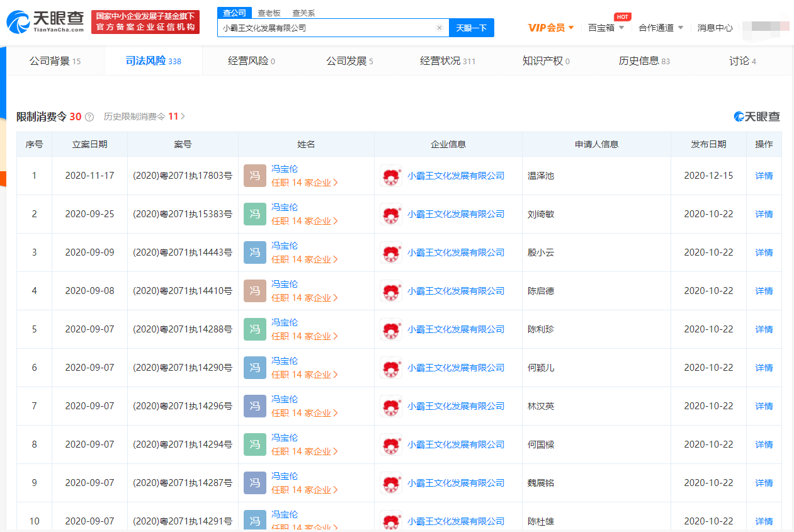794x532 pixels.
Task: Click help question mark beside 限制消费令
Action: click(x=89, y=117)
